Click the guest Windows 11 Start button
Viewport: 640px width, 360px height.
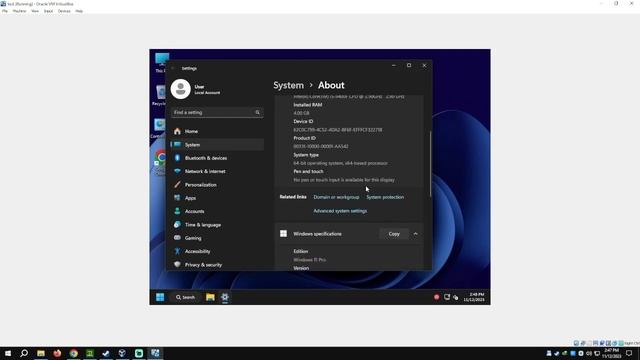click(x=160, y=297)
